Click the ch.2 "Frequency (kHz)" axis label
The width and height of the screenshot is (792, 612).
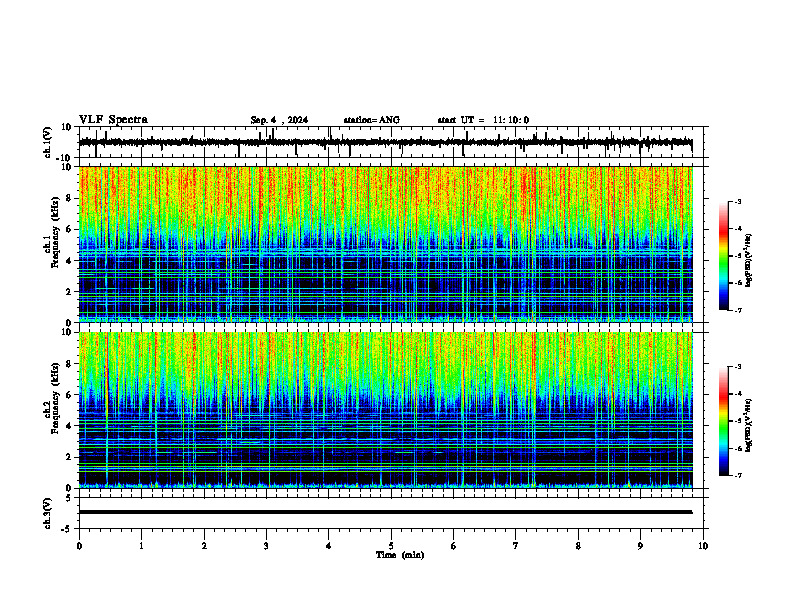click(x=55, y=398)
